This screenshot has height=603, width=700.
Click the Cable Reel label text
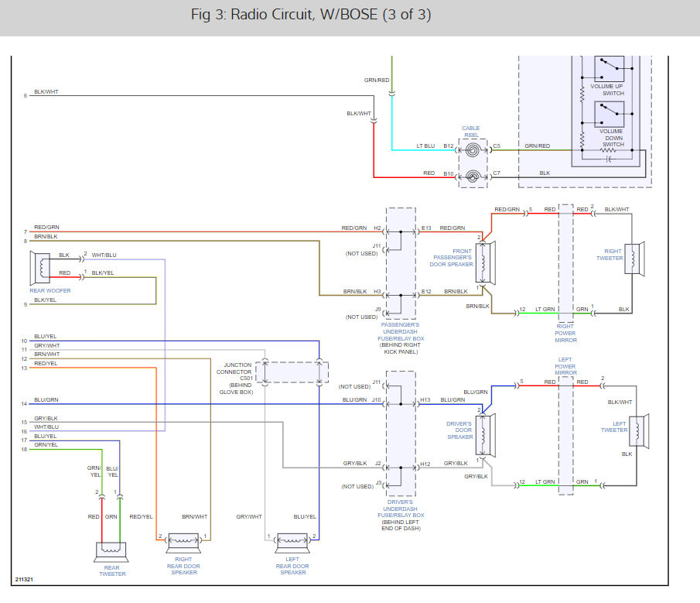[x=471, y=132]
